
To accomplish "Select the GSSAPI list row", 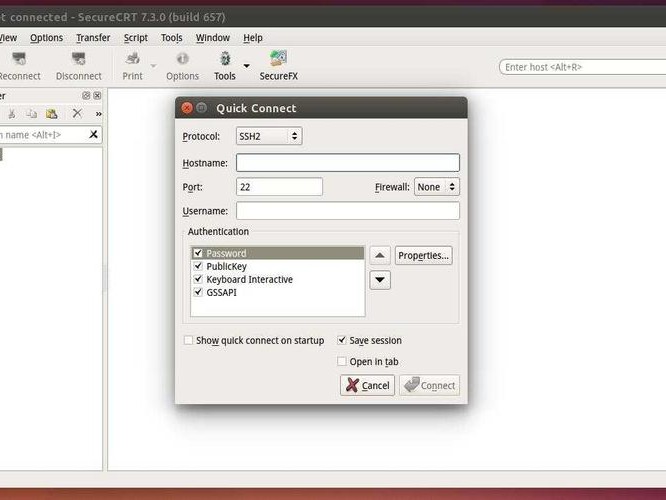I will [278, 292].
